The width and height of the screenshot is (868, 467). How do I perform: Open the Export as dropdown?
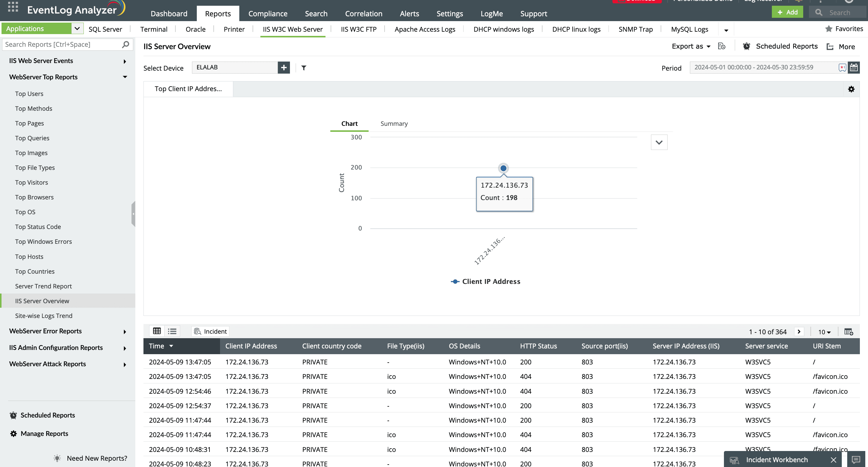[691, 46]
